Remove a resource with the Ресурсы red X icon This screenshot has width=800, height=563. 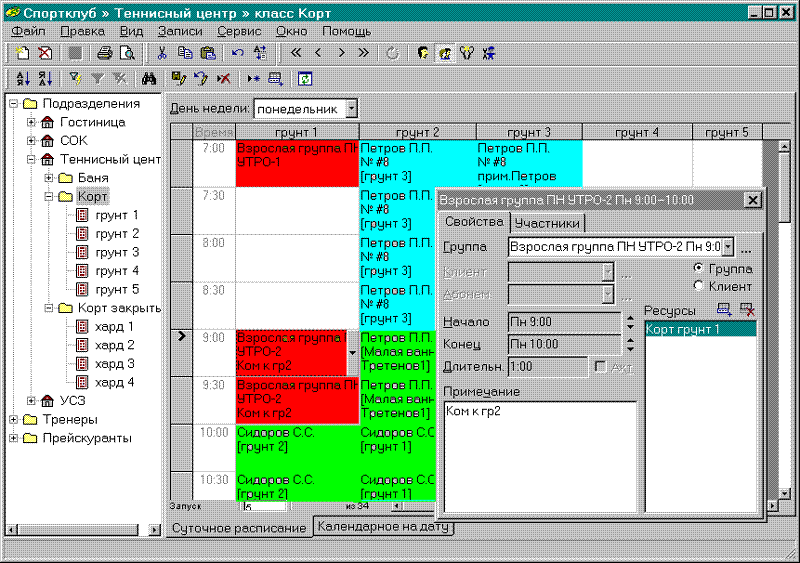pos(747,309)
